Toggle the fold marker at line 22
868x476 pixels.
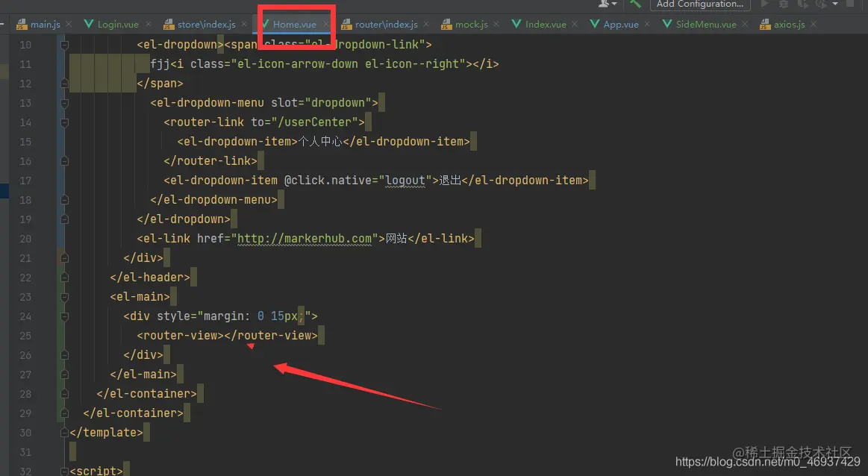(64, 278)
